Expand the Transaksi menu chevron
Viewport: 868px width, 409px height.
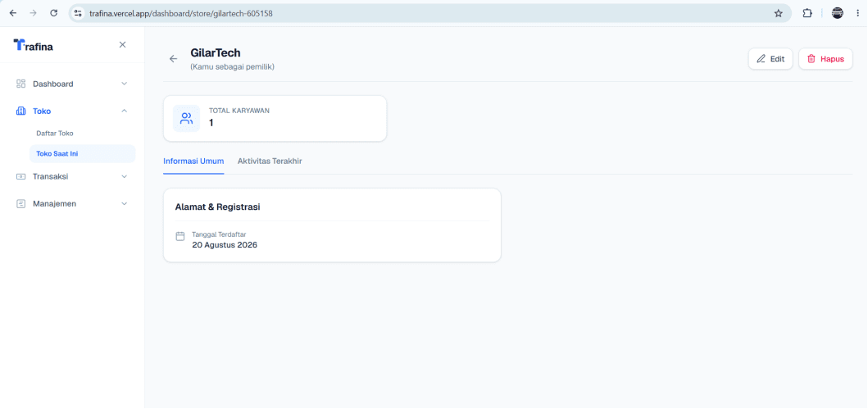124,176
